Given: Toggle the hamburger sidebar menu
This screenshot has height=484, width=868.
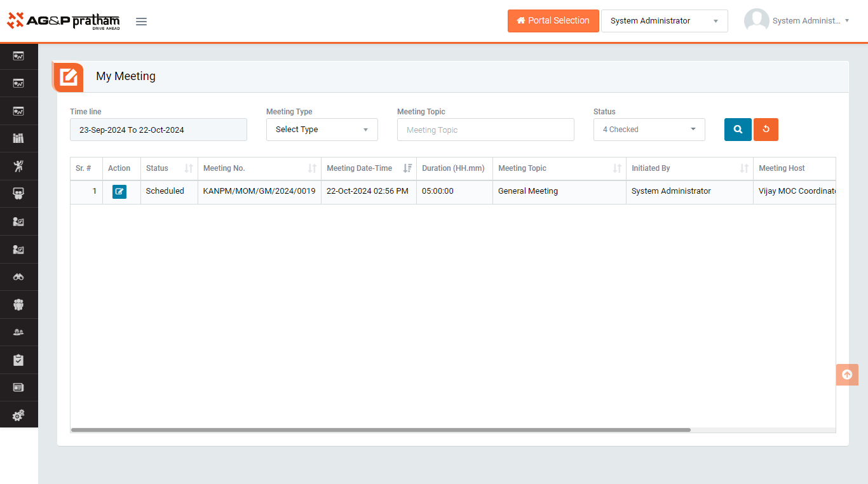Looking at the screenshot, I should pyautogui.click(x=141, y=22).
